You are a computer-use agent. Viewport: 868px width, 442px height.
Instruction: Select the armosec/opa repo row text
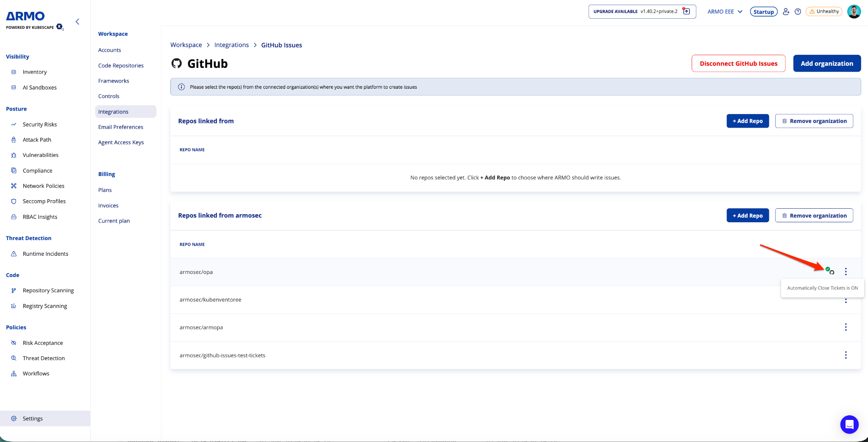196,272
